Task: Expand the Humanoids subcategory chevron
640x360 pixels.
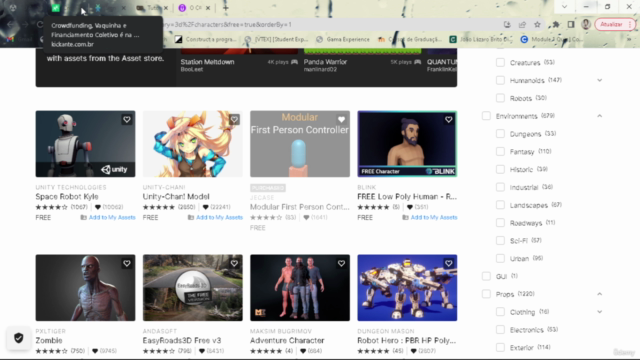Action: click(x=600, y=80)
